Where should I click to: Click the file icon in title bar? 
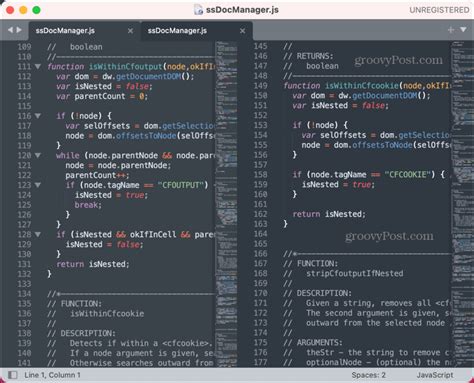[x=198, y=10]
